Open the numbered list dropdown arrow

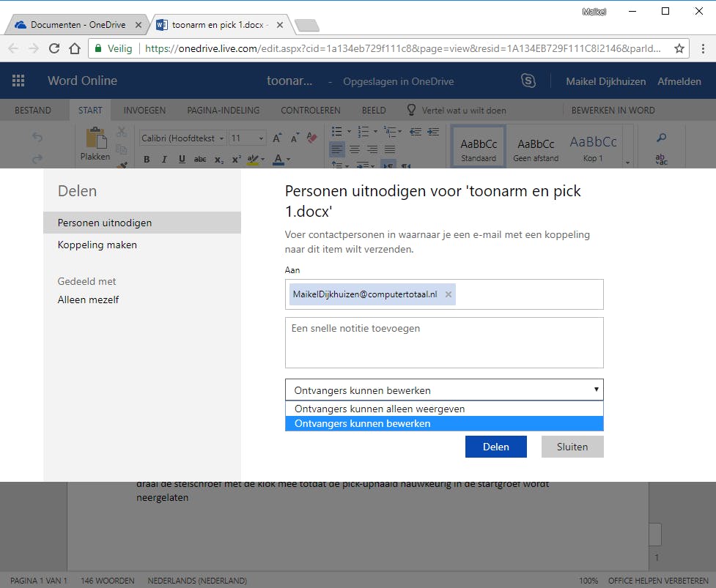375,132
